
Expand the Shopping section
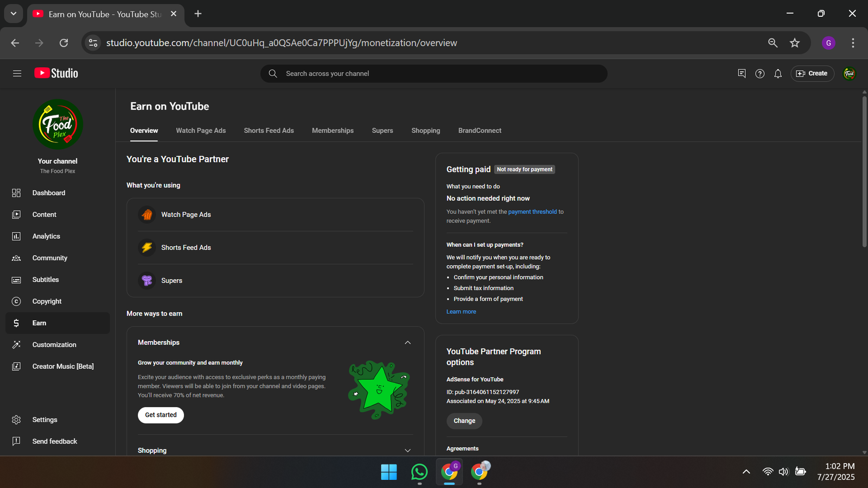tap(408, 451)
